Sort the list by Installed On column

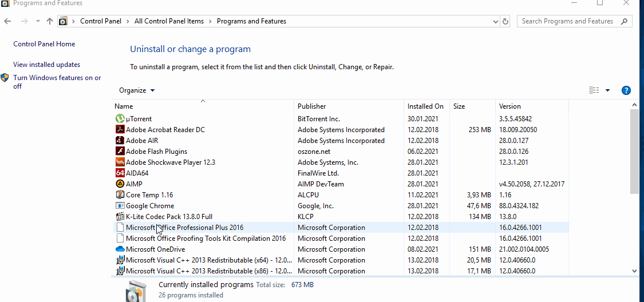(425, 106)
